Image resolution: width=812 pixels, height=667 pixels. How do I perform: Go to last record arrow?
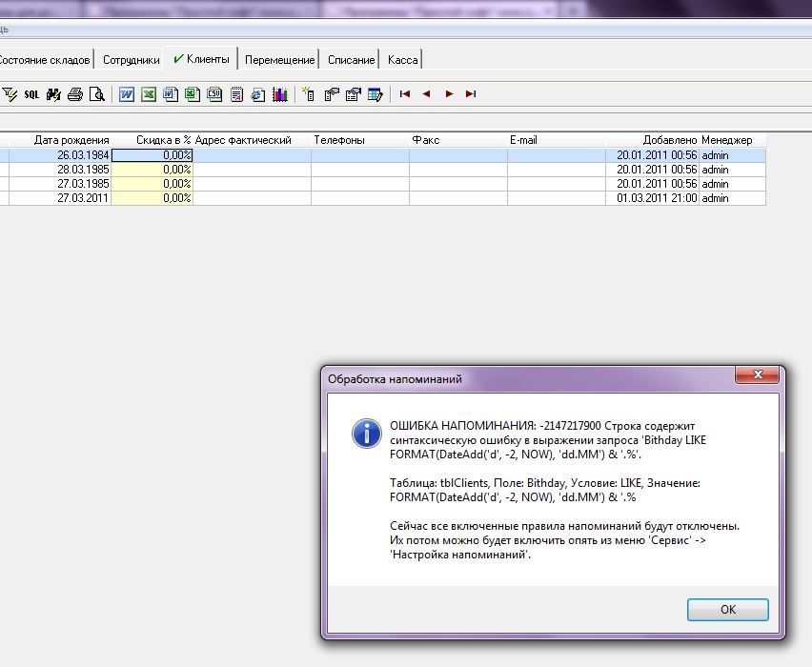tap(471, 94)
